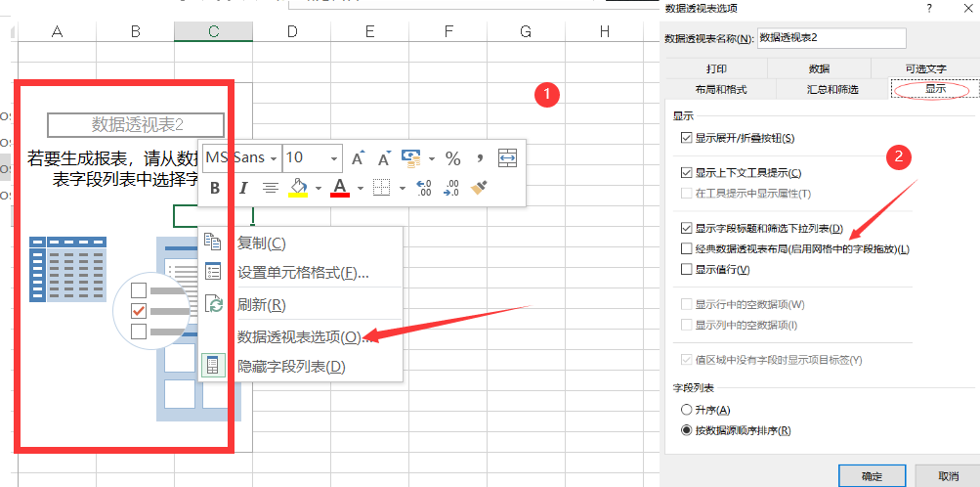
Task: Select column G header
Action: point(526,31)
